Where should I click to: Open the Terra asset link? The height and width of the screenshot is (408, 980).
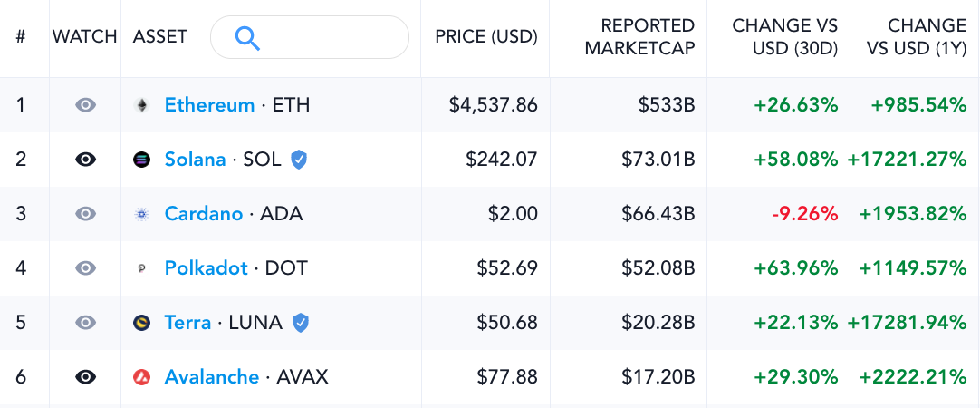point(187,323)
